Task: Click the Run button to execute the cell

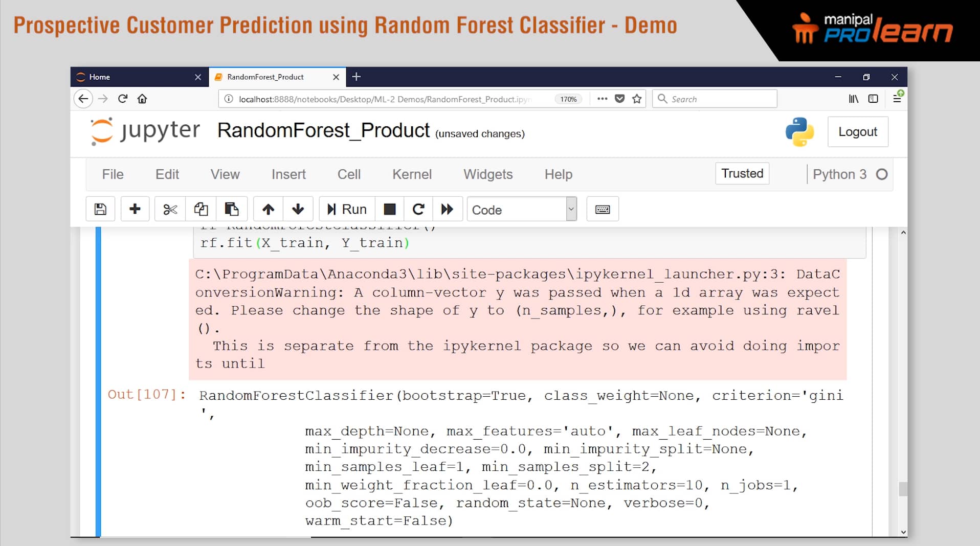Action: pos(346,209)
